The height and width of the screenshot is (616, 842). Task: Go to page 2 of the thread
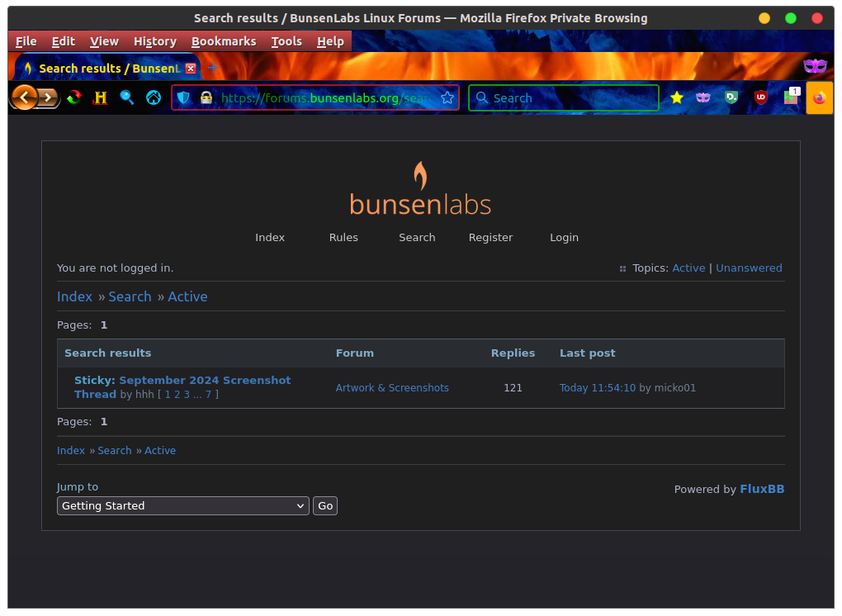point(177,395)
